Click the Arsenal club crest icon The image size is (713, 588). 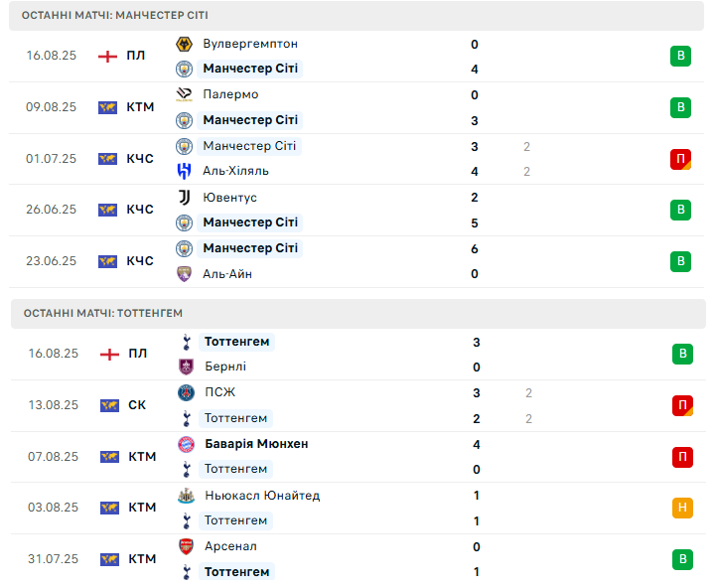coord(185,546)
